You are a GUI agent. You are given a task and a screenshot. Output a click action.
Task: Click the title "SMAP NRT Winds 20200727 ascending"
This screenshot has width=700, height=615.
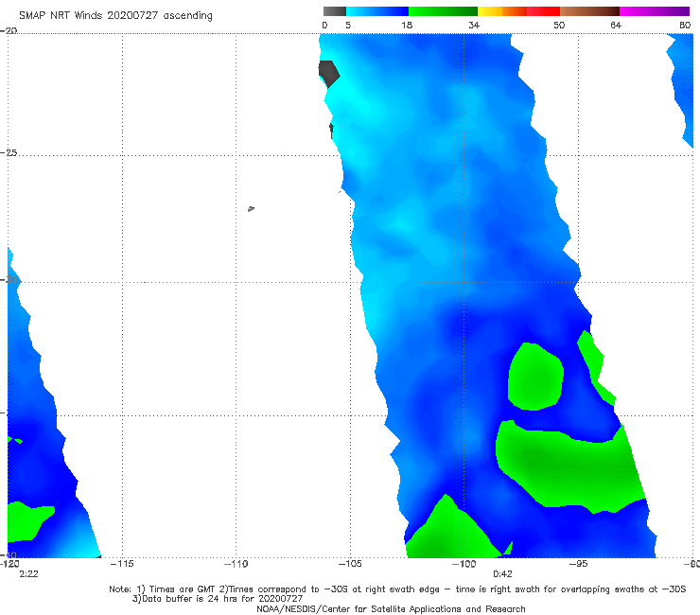115,16
